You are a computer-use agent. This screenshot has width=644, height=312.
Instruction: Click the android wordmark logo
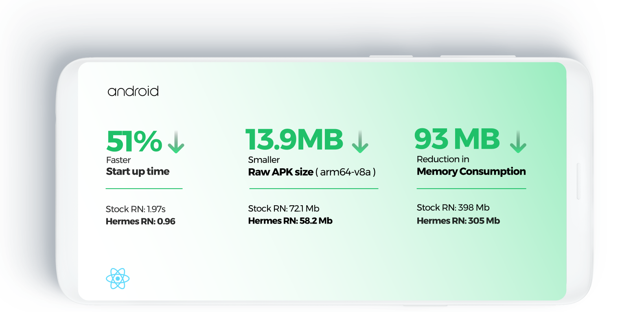coord(133,91)
